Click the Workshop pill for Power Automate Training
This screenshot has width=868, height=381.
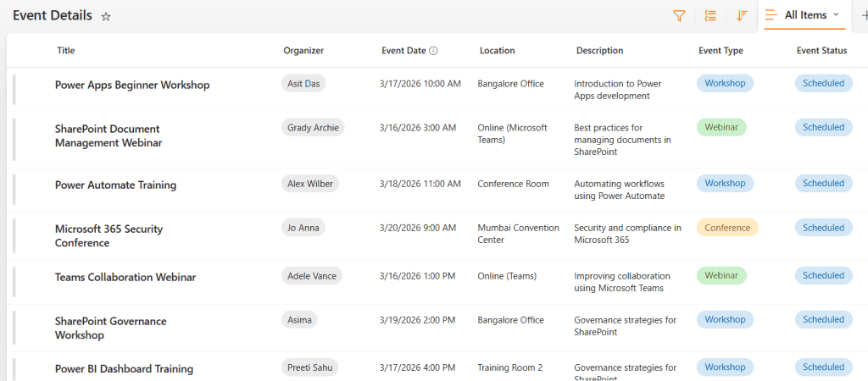point(726,183)
